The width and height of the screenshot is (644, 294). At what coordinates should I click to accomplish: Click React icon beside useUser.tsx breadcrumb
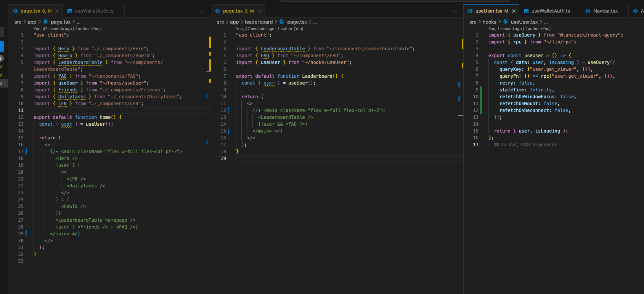click(506, 22)
